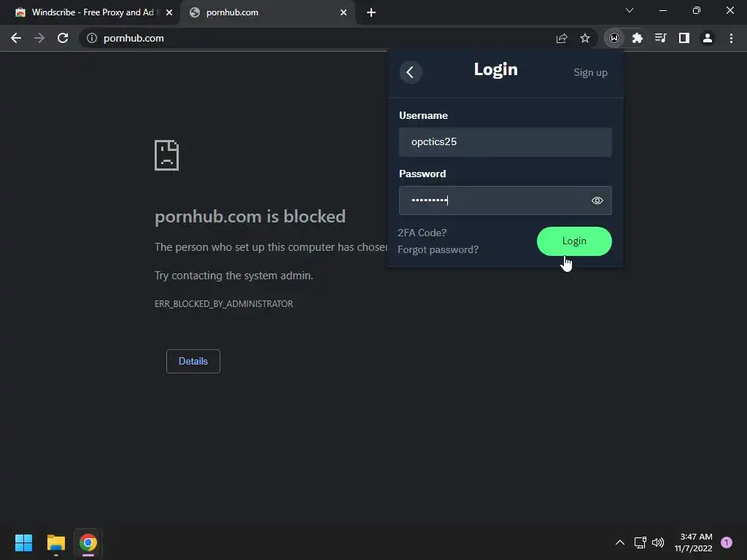Go back in the Windscribe login popup
The height and width of the screenshot is (560, 747).
click(410, 72)
